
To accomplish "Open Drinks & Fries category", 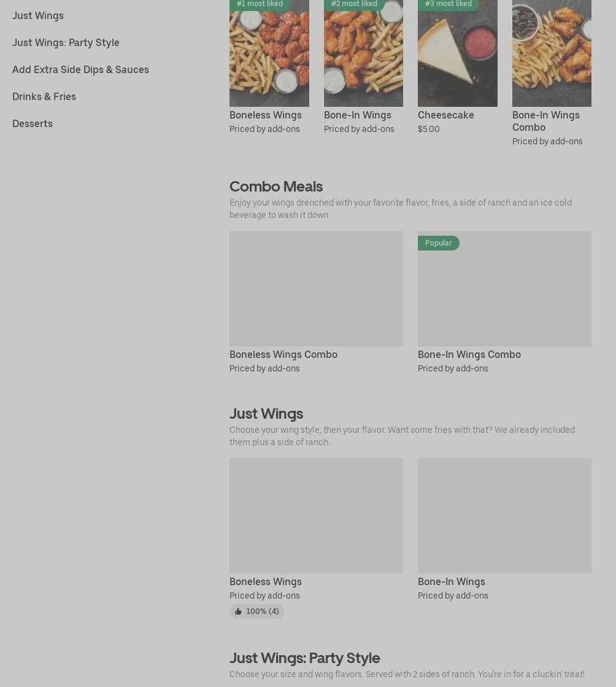I will 44,97.
